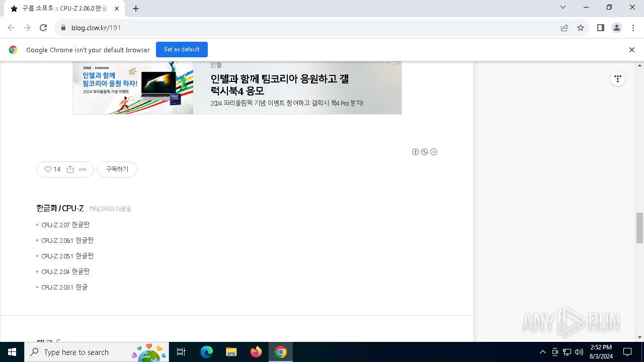Open the Chrome three-dot menu

pyautogui.click(x=633, y=28)
